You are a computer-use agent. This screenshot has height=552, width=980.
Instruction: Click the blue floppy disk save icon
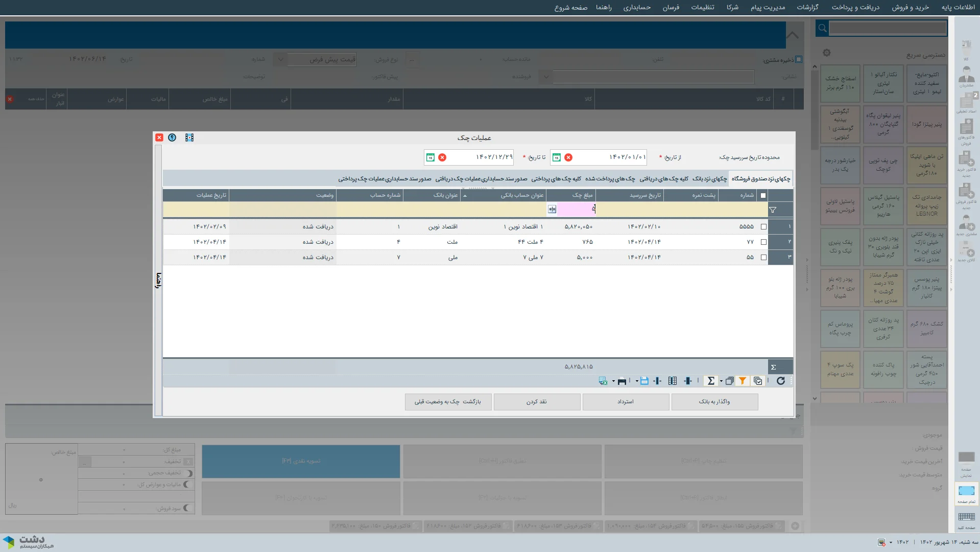click(x=644, y=381)
